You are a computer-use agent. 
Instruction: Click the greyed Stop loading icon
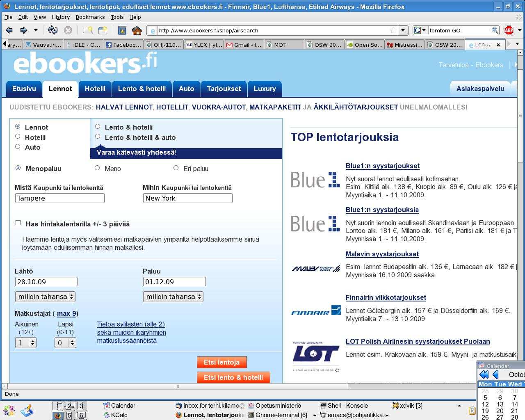[68, 30]
